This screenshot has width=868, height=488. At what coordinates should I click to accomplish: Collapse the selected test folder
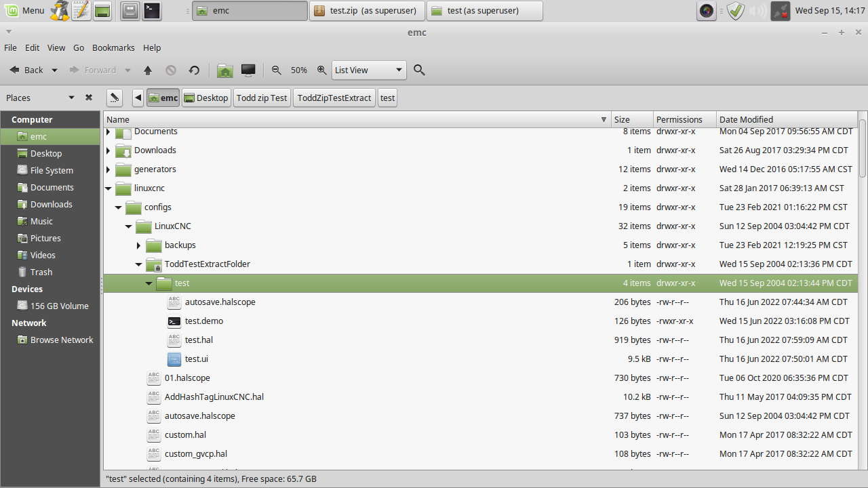(x=149, y=283)
